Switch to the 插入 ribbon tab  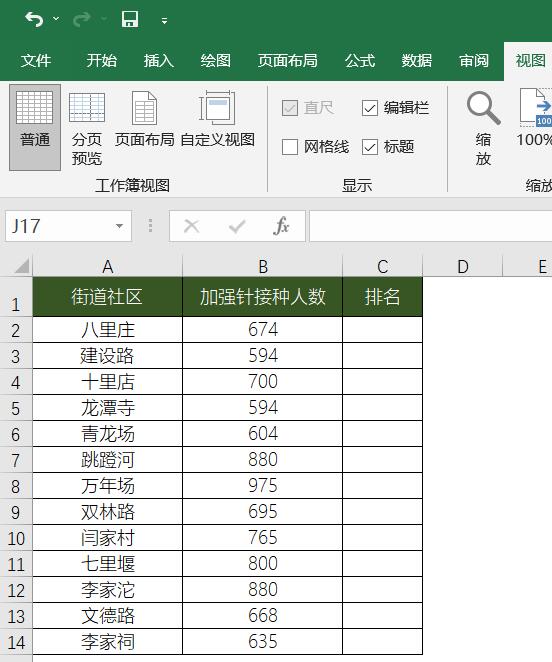click(159, 61)
